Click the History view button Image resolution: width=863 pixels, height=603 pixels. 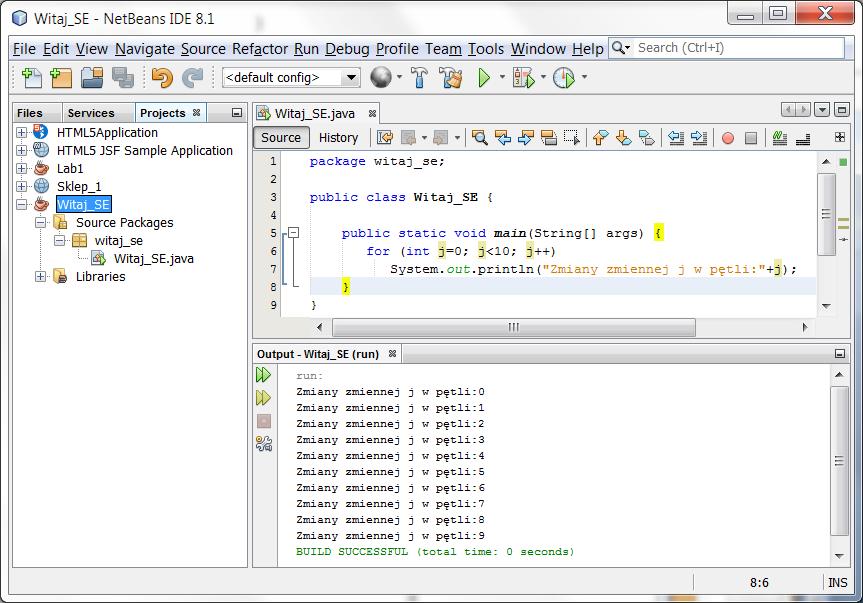[x=338, y=138]
